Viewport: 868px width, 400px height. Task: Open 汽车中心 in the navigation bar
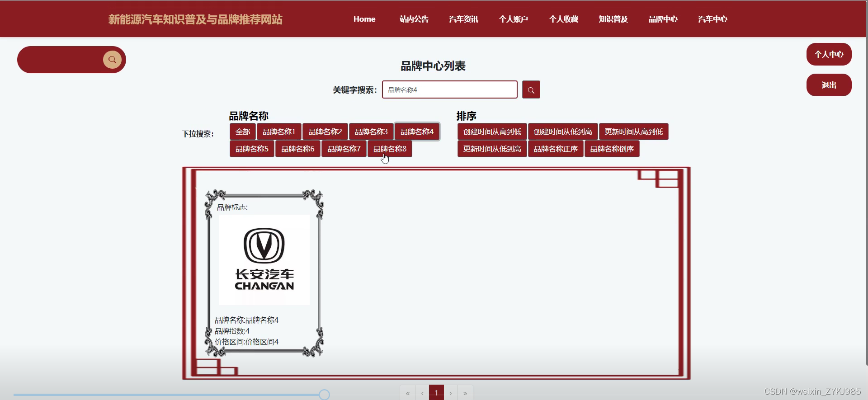click(x=712, y=19)
